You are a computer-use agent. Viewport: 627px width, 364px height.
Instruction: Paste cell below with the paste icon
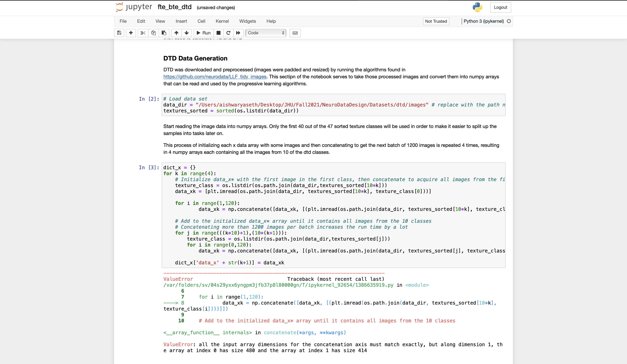point(164,33)
